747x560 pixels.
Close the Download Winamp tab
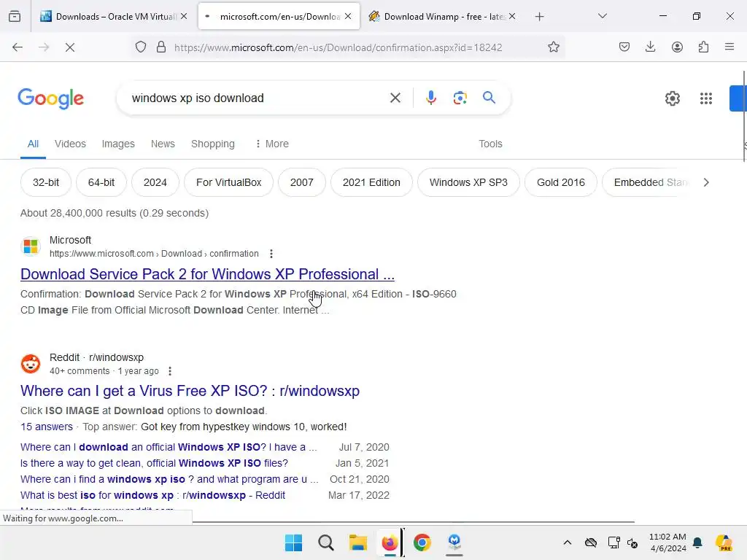512,16
